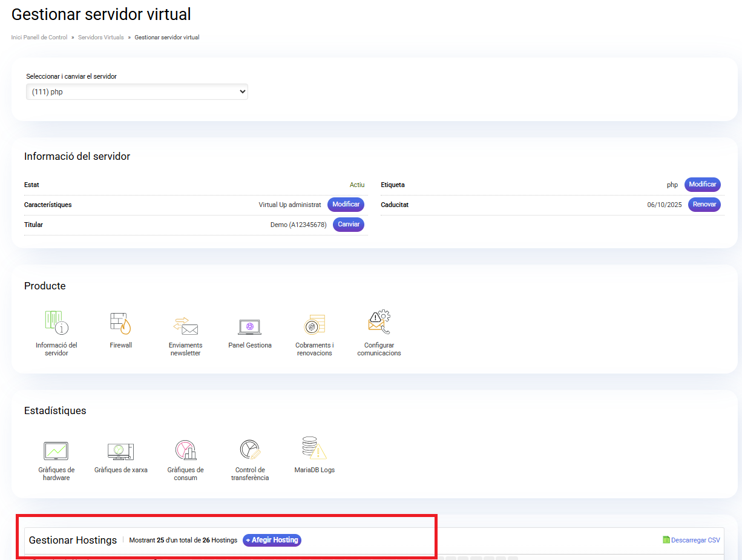
Task: Renew the server with Renovar button
Action: coord(704,205)
